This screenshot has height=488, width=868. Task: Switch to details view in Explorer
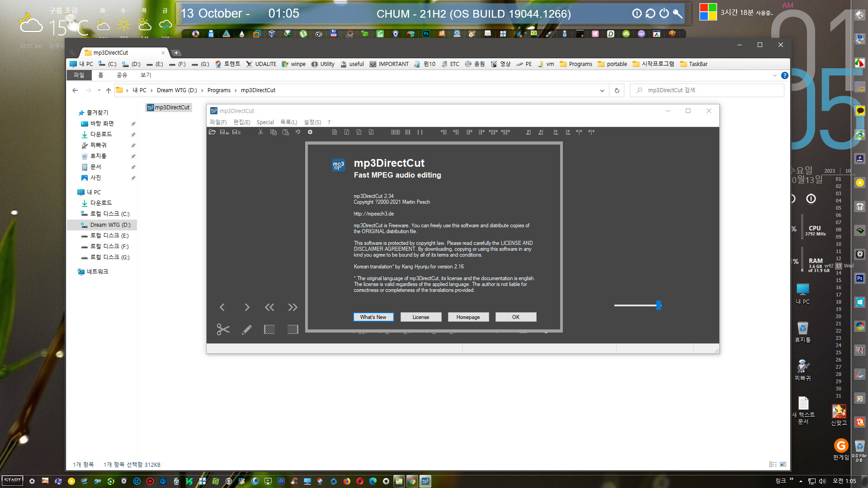coord(773,465)
